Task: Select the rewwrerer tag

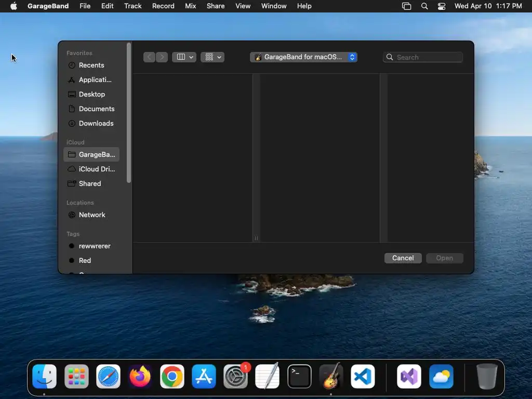Action: click(x=91, y=246)
